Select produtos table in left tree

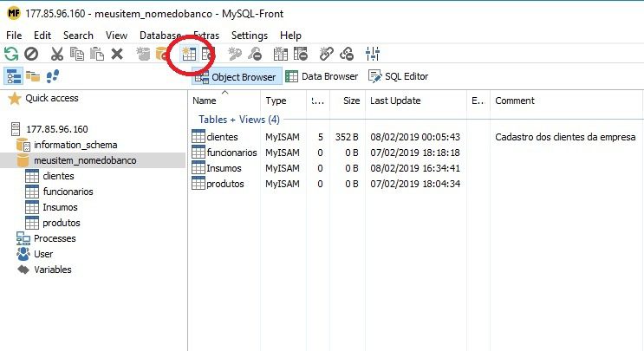[x=62, y=223]
